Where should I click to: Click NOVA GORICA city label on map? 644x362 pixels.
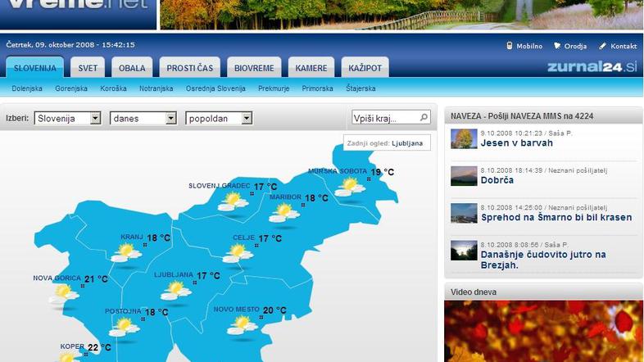(x=57, y=278)
